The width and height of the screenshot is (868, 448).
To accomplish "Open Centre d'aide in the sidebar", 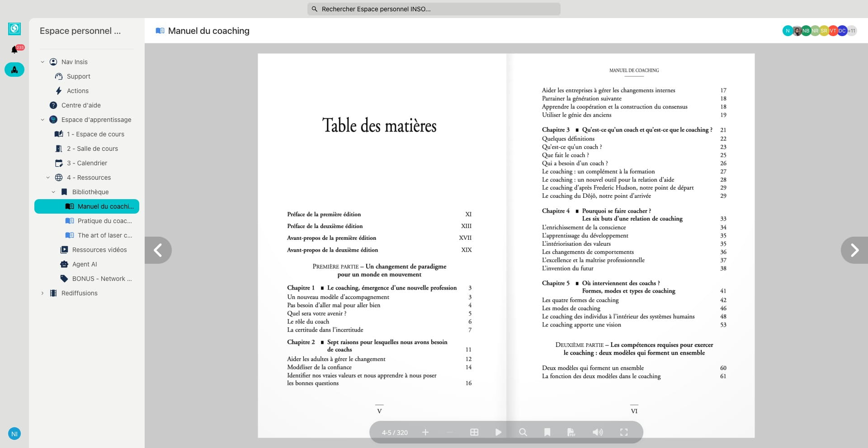I will pos(81,105).
